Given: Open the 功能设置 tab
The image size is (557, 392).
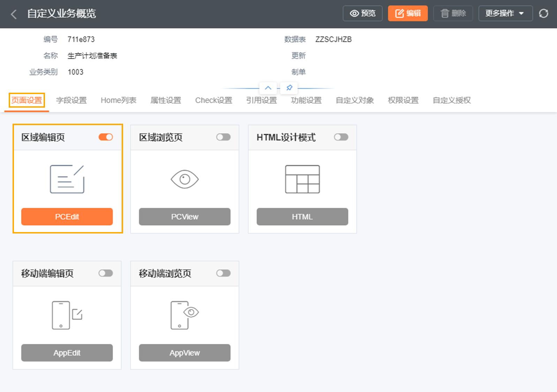Looking at the screenshot, I should coord(306,100).
